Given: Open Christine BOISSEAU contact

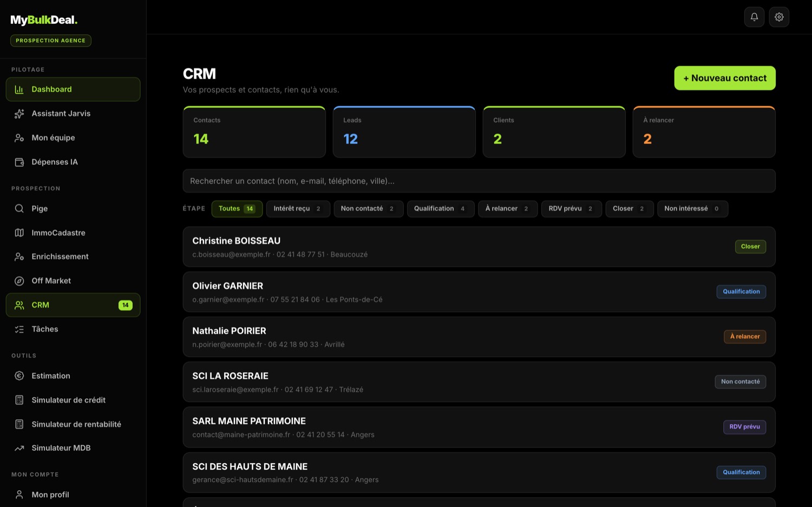Looking at the screenshot, I should pyautogui.click(x=479, y=247).
